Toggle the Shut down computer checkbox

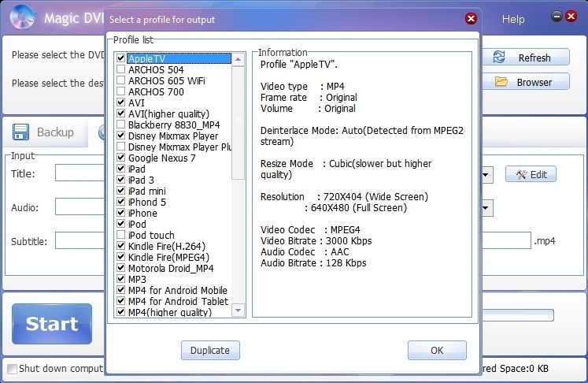(x=13, y=369)
